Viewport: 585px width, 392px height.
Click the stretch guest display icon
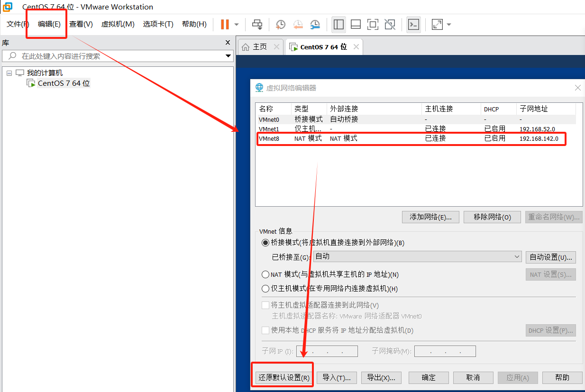tap(437, 24)
